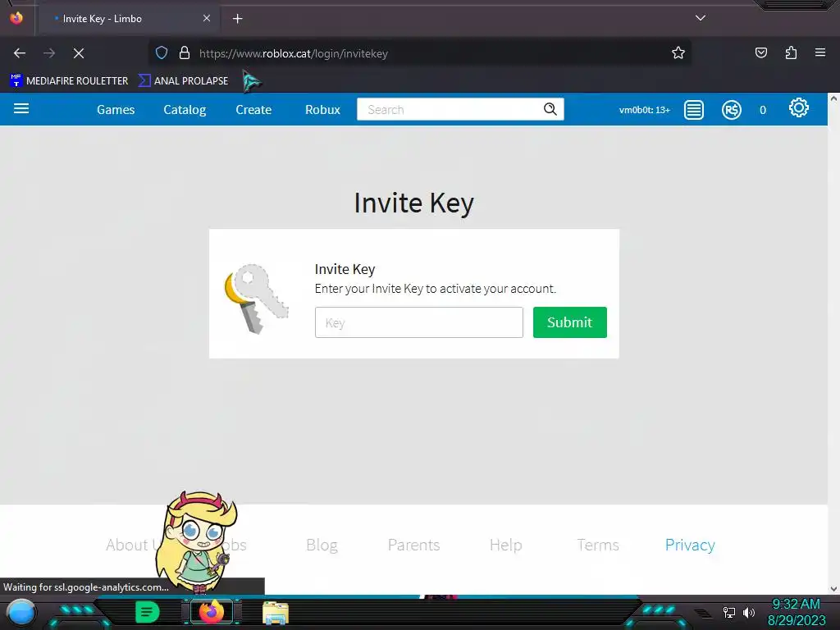Open the Firefox application menu
Screen dimensions: 840x630
[820, 52]
